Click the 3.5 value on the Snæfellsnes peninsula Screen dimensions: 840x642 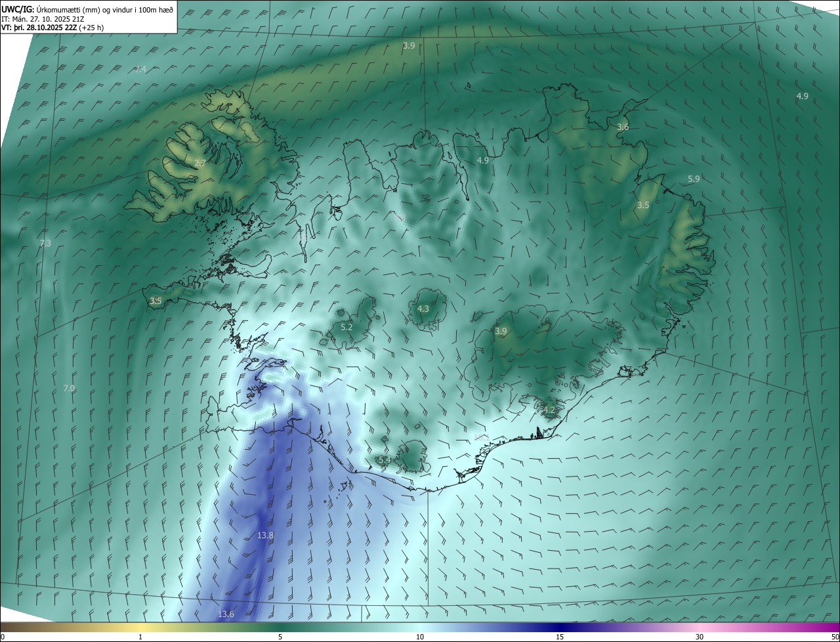click(x=156, y=301)
